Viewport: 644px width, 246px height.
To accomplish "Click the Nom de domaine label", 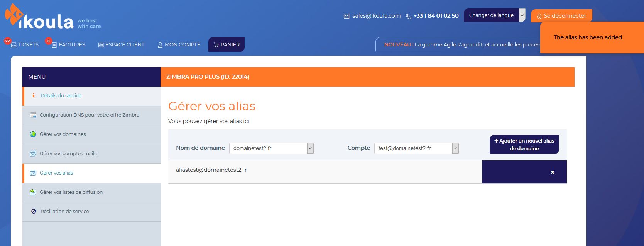I will (x=200, y=148).
